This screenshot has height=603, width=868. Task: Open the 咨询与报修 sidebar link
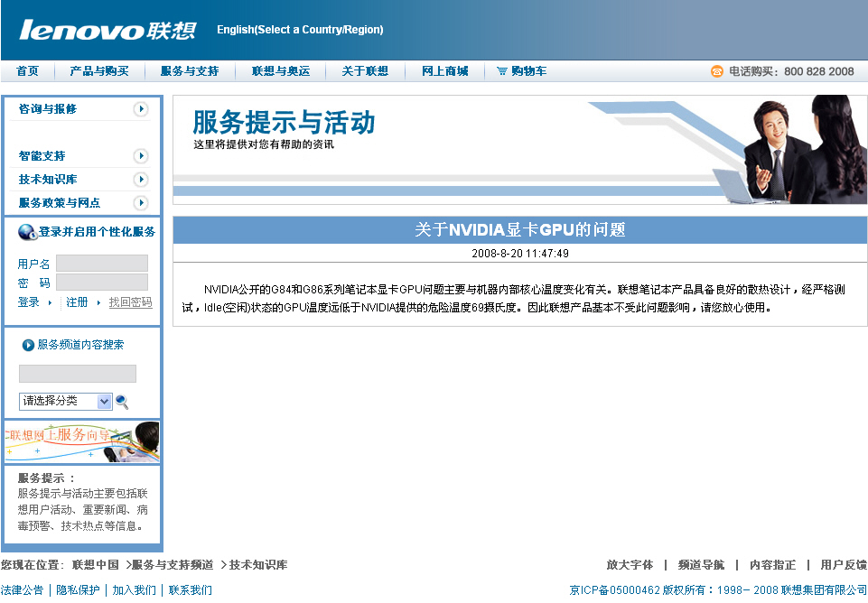coord(48,109)
